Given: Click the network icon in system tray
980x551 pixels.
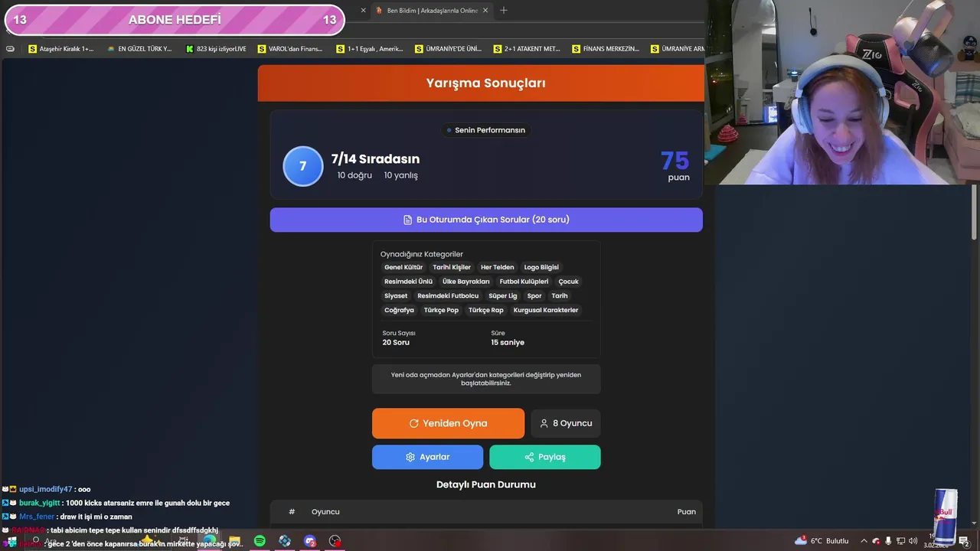Looking at the screenshot, I should tap(900, 541).
